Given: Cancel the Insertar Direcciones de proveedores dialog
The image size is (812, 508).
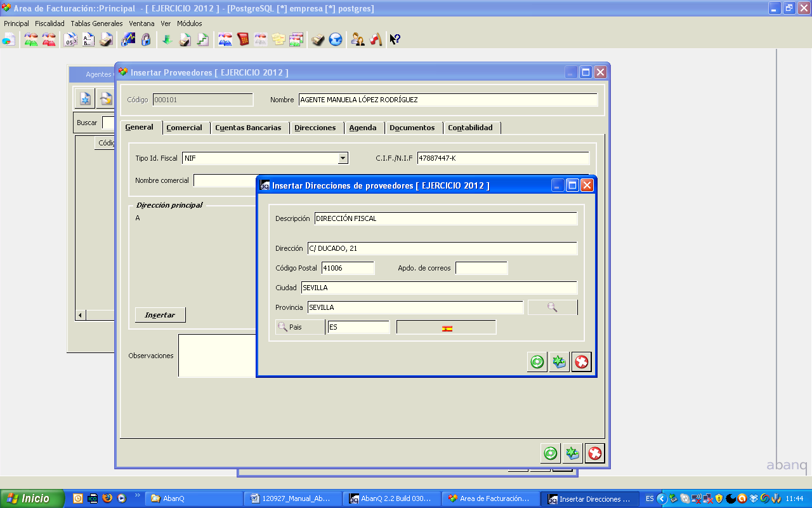Looking at the screenshot, I should [581, 362].
